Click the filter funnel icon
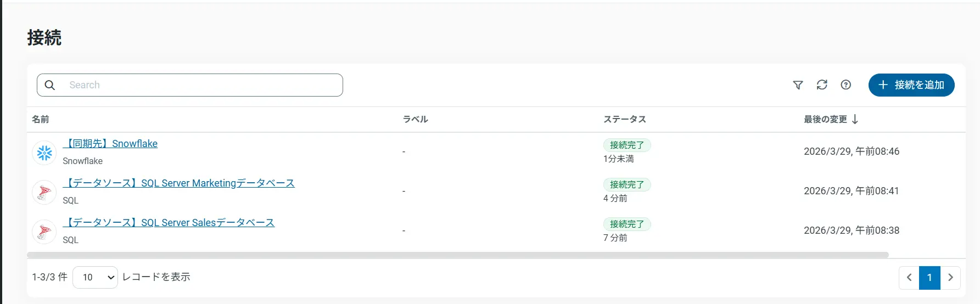Screen dimensions: 980x304 point(798,85)
